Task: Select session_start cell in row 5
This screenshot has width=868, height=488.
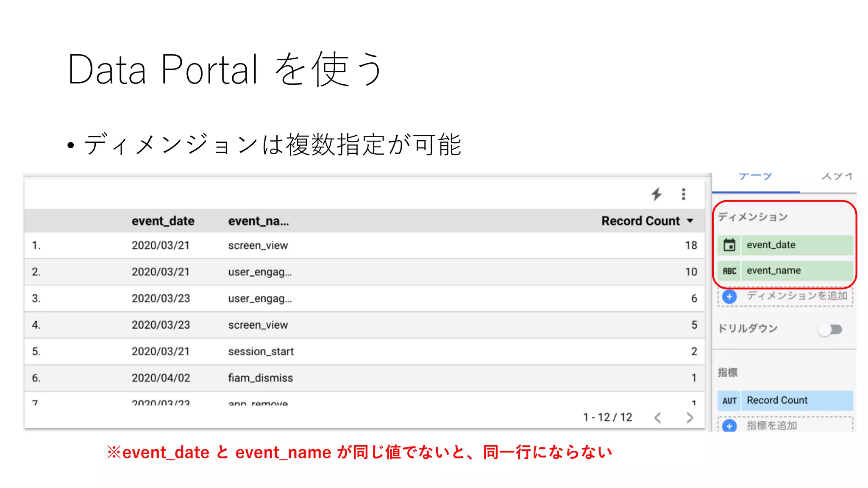Action: [261, 352]
